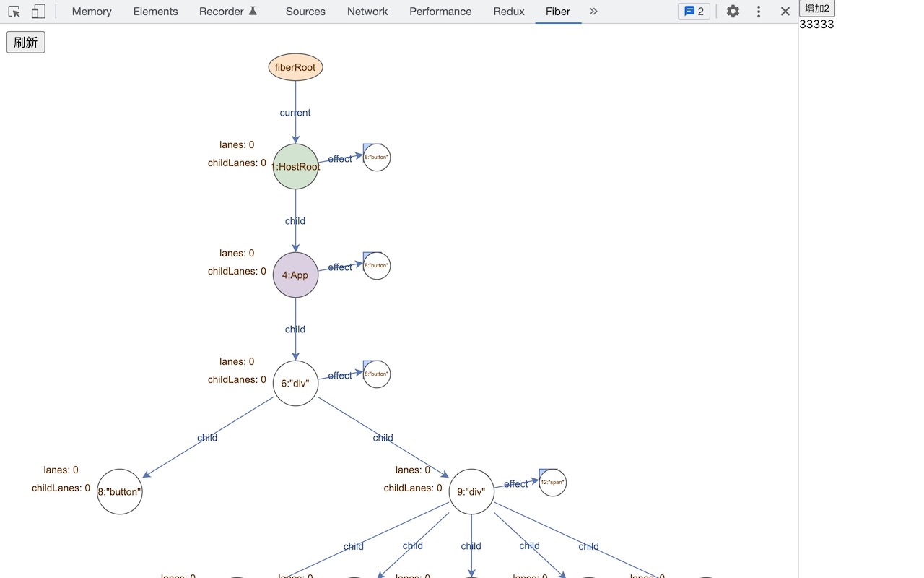The image size is (924, 578).
Task: Click the console messages badge showing 2
Action: click(693, 11)
